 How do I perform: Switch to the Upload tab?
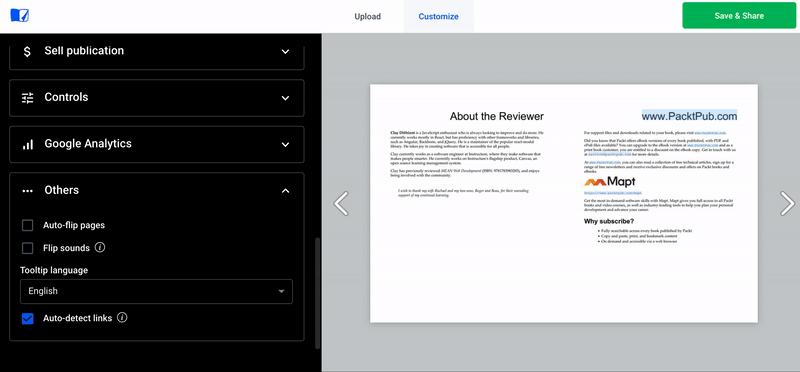368,16
